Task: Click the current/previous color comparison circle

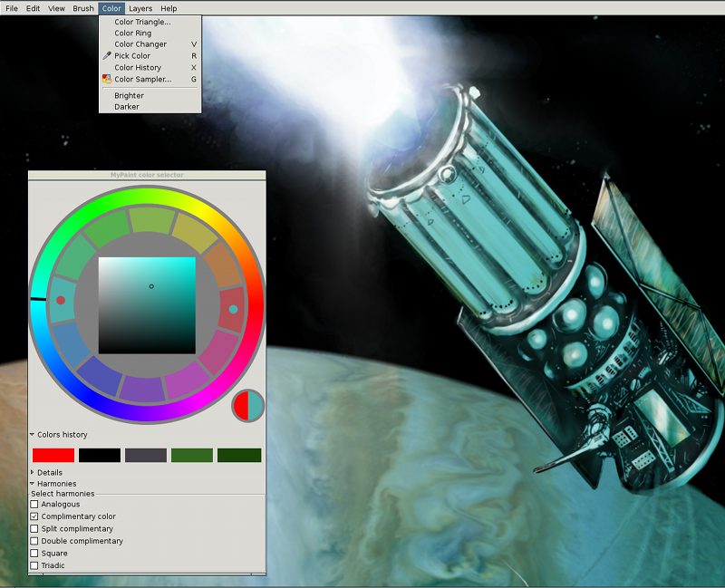Action: point(247,405)
